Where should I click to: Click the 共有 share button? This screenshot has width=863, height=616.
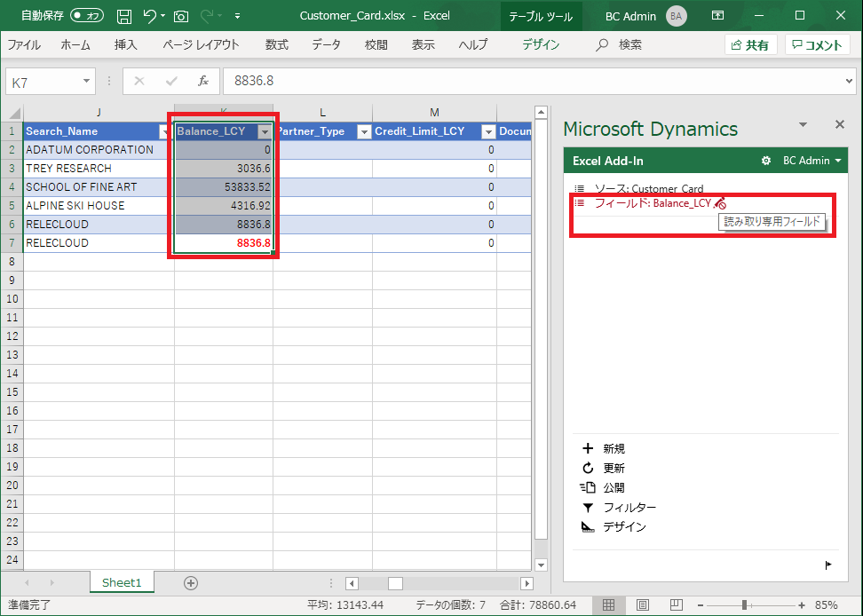coord(751,45)
